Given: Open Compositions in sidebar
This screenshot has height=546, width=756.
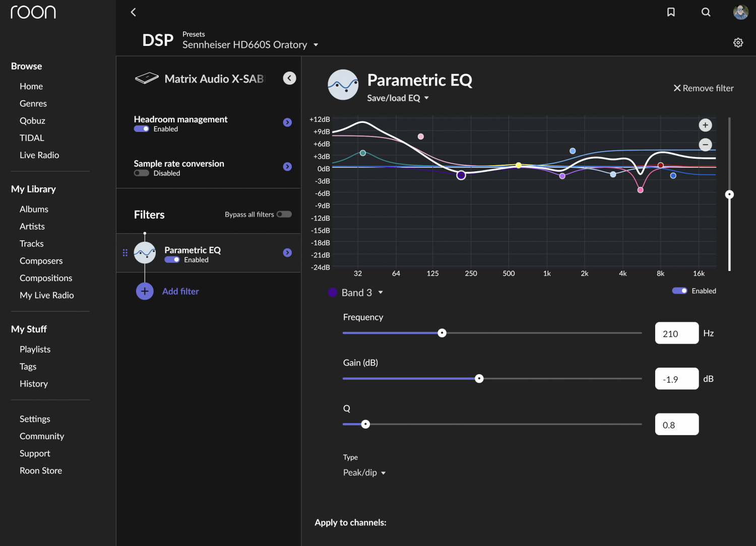Looking at the screenshot, I should [46, 278].
